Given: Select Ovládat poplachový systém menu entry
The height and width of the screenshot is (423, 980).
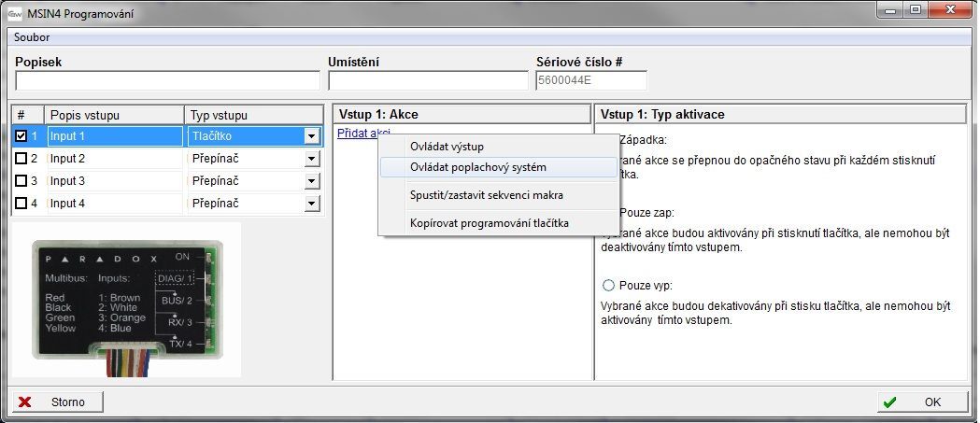Looking at the screenshot, I should [477, 167].
